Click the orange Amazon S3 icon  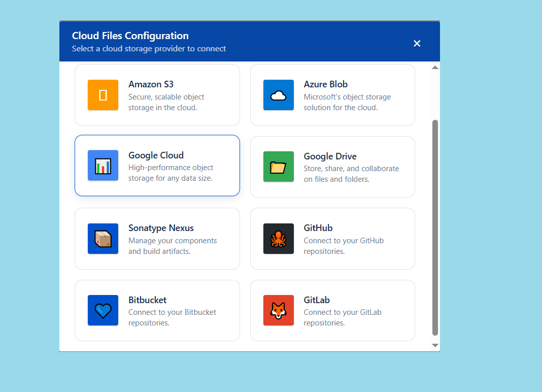[x=103, y=95]
